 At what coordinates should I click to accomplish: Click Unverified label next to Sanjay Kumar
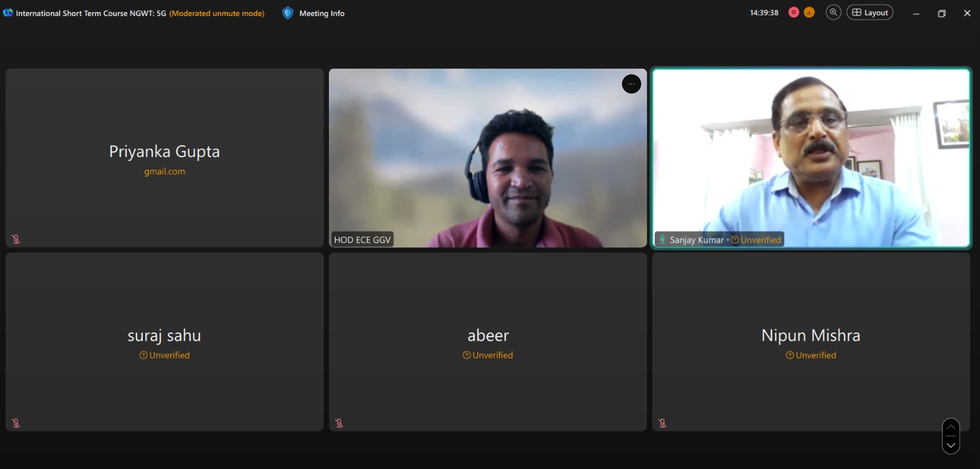[x=756, y=240]
